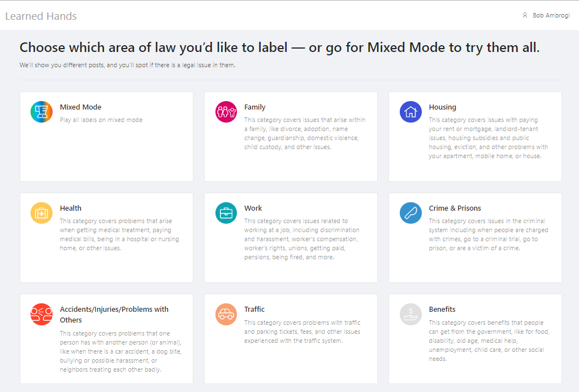This screenshot has width=579, height=392.
Task: Select the Crime & Prisons icon
Action: (x=411, y=213)
